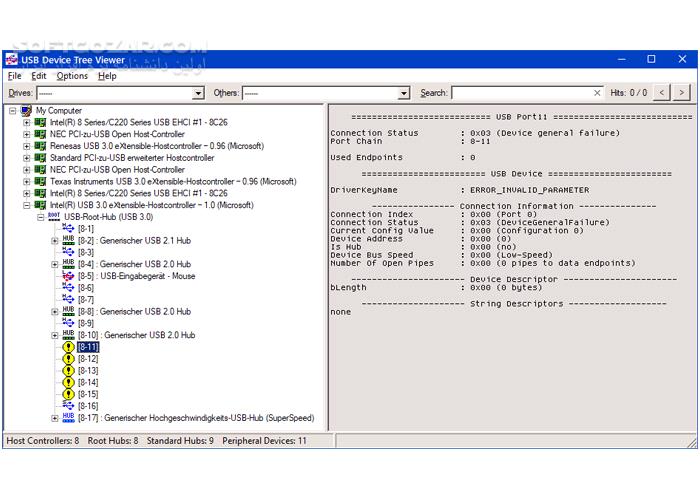Open the Help menu

click(107, 76)
